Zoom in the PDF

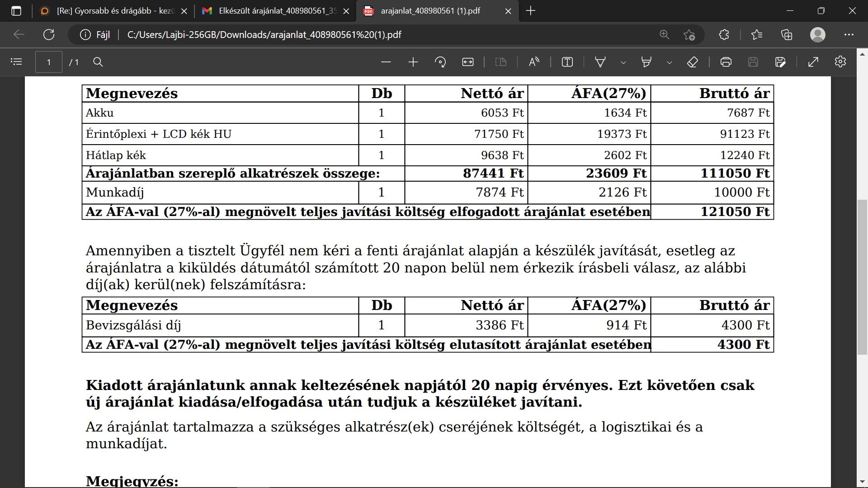click(x=413, y=62)
